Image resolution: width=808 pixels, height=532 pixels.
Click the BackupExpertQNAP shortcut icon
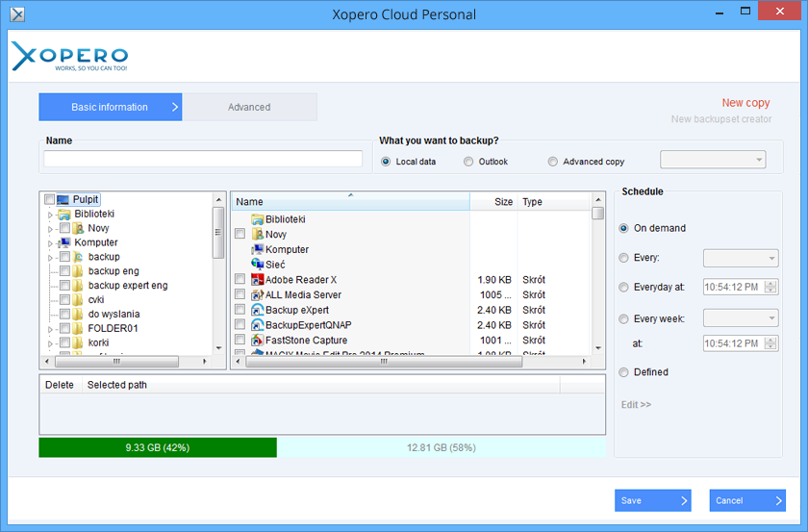point(257,325)
